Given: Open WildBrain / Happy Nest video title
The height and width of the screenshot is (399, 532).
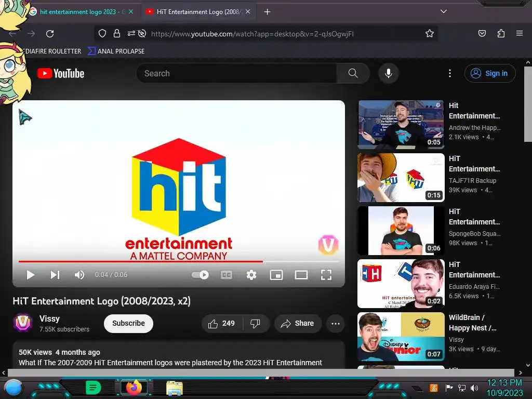Looking at the screenshot, I should (x=473, y=323).
